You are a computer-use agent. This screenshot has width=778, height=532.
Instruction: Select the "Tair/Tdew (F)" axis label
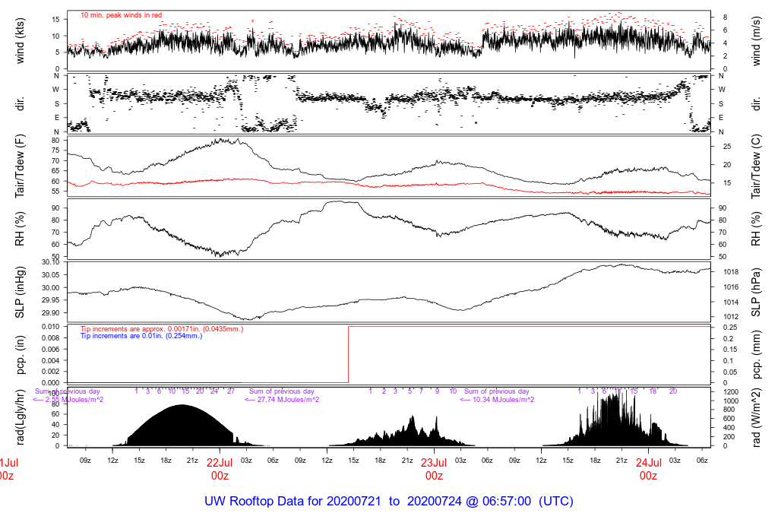point(20,166)
